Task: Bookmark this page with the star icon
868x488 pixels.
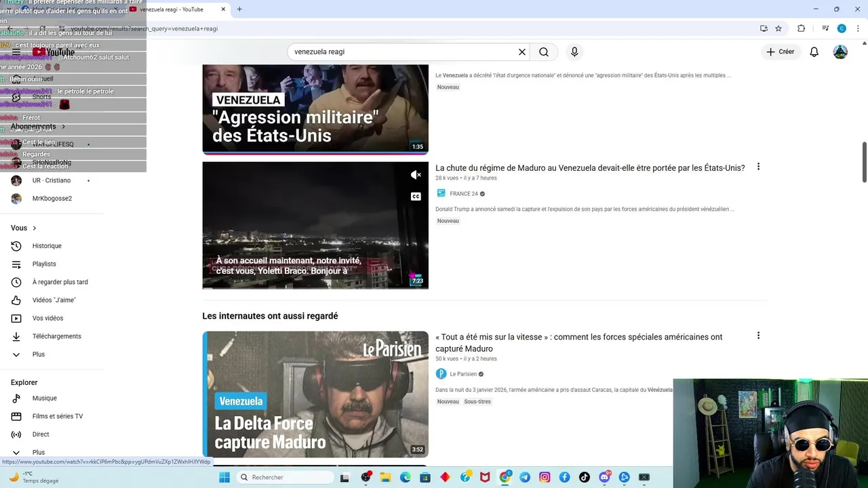Action: [778, 28]
